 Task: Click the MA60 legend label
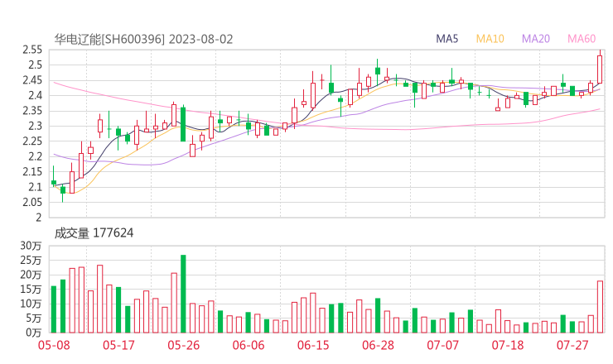pos(582,39)
